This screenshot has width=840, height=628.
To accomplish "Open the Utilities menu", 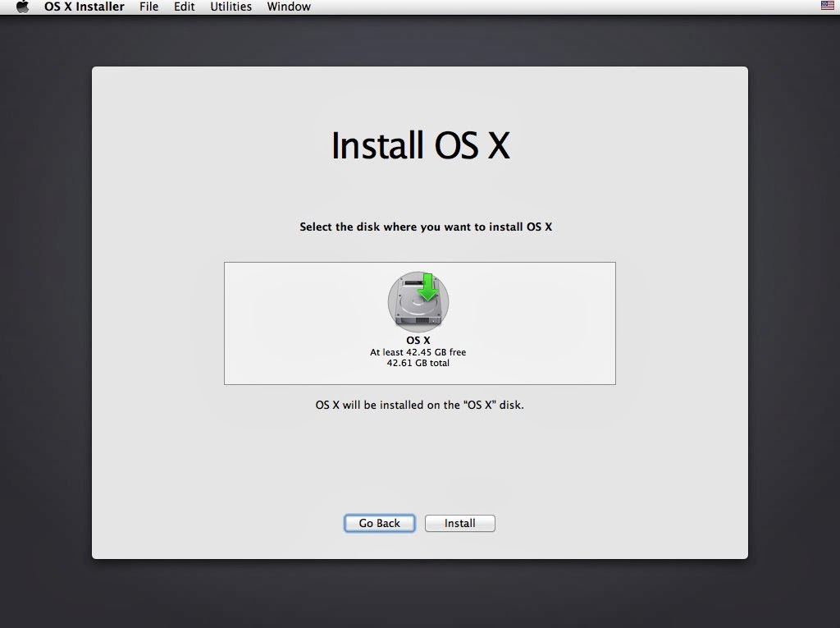I will pos(231,7).
